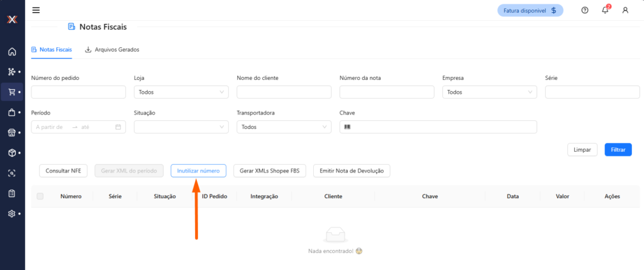Screen dimensions: 644x270
Task: Open the store sidebar icon
Action: click(11, 133)
